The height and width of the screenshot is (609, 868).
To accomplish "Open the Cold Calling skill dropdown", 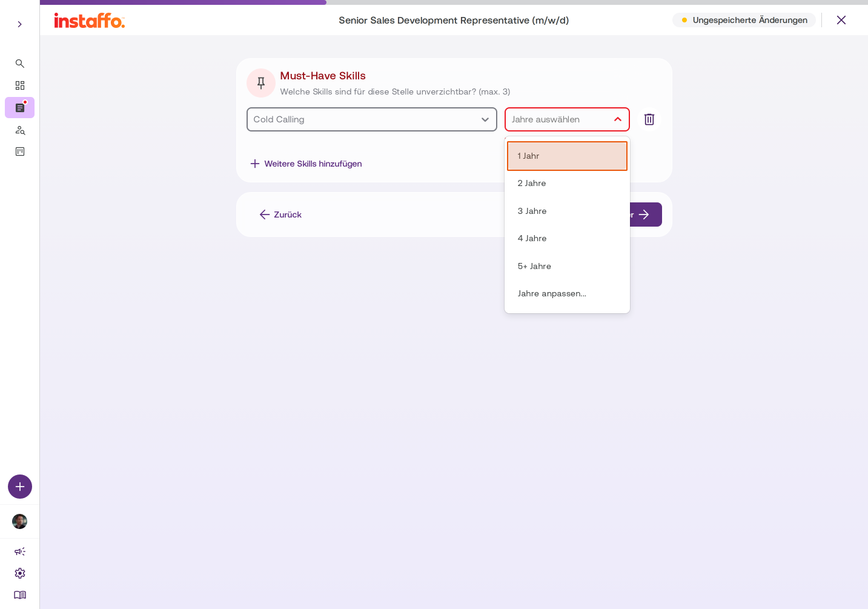I will [372, 119].
